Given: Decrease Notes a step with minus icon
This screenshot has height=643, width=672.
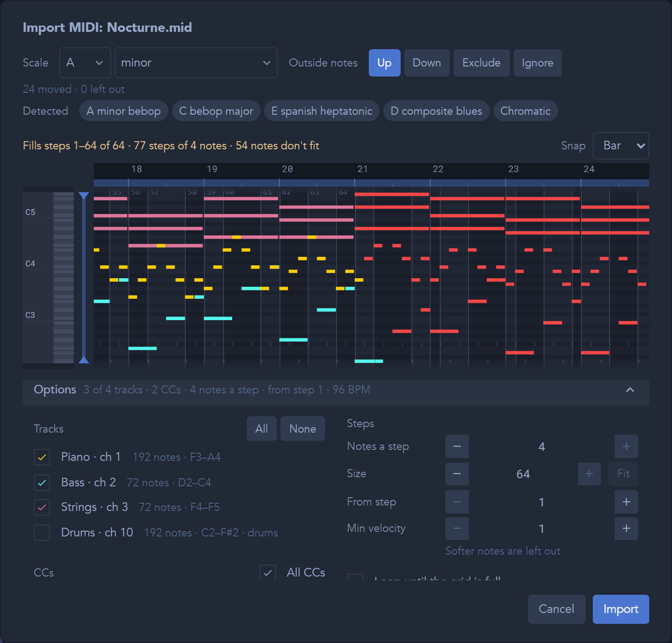Looking at the screenshot, I should (x=457, y=446).
